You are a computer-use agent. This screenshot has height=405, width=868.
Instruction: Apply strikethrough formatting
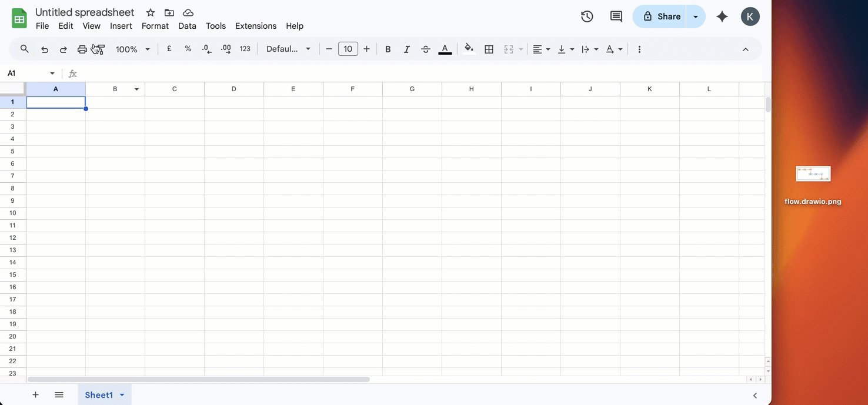pyautogui.click(x=425, y=49)
